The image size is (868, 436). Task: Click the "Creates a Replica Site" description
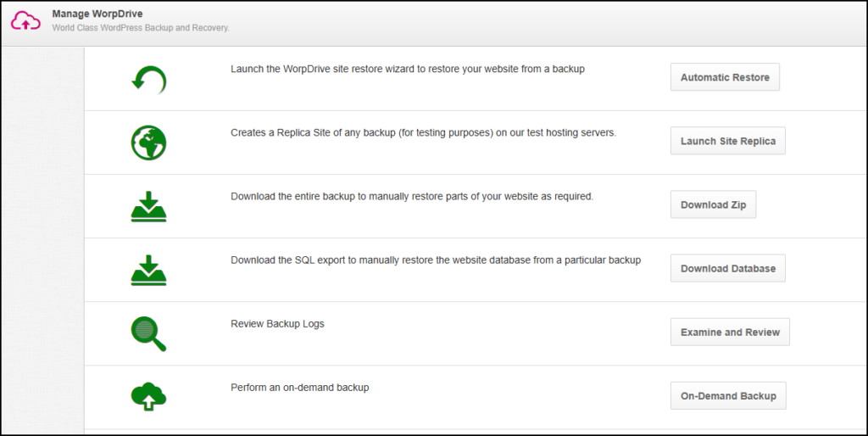click(424, 133)
